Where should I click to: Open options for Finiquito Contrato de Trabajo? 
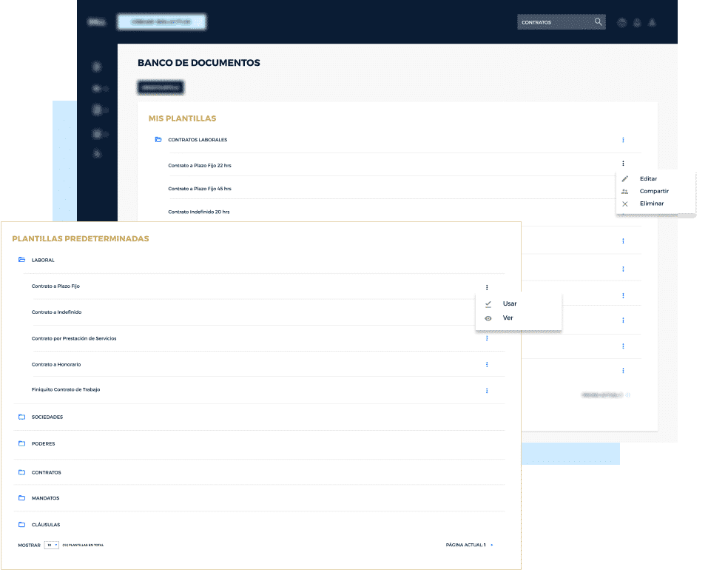tap(487, 391)
